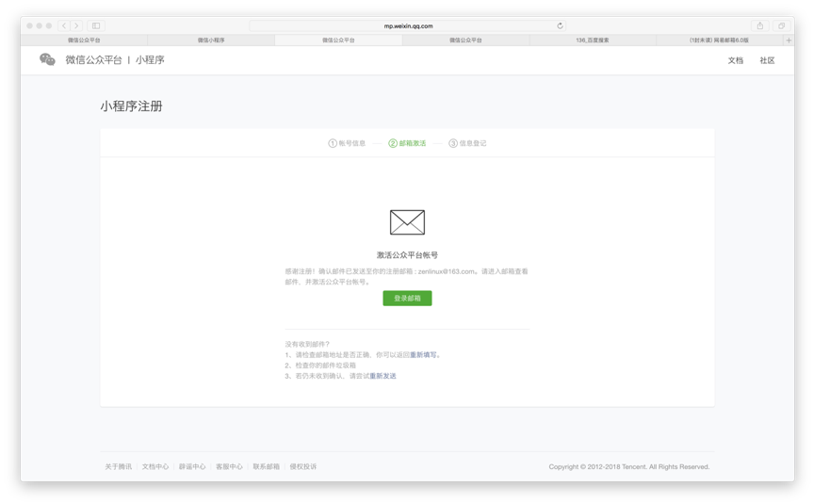Click the green 登录邮箱 button
The height and width of the screenshot is (504, 814).
pyautogui.click(x=408, y=298)
